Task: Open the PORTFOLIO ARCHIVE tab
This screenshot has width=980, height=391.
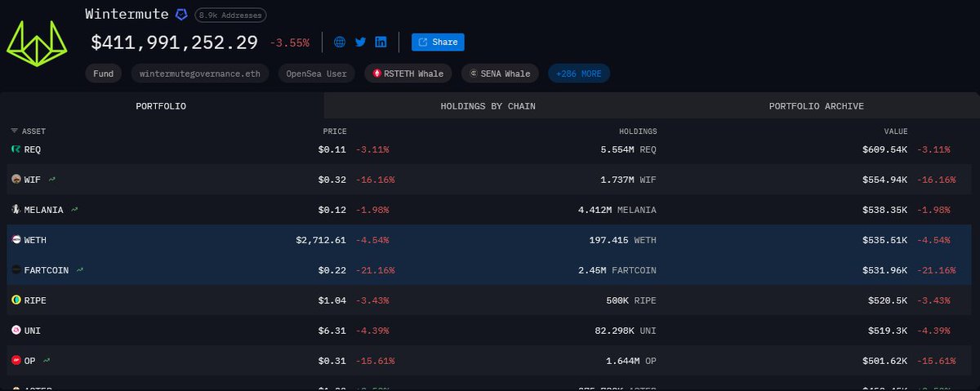Action: 816,106
